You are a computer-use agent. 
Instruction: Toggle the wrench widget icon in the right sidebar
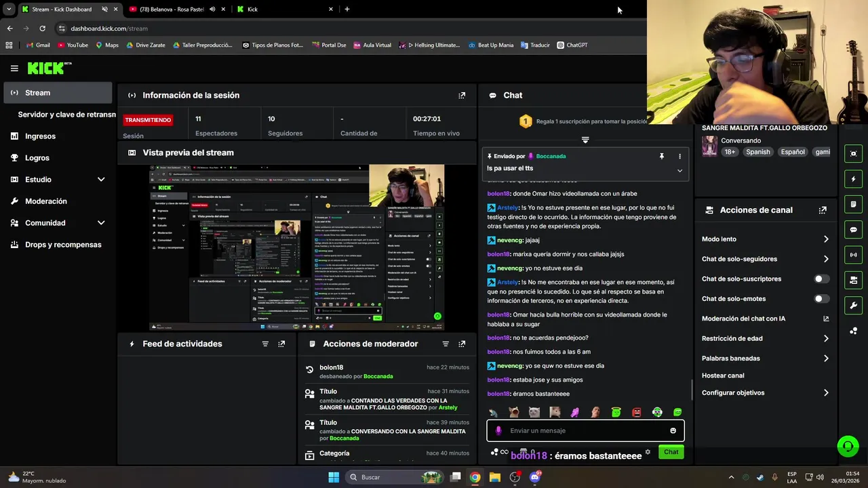click(854, 305)
